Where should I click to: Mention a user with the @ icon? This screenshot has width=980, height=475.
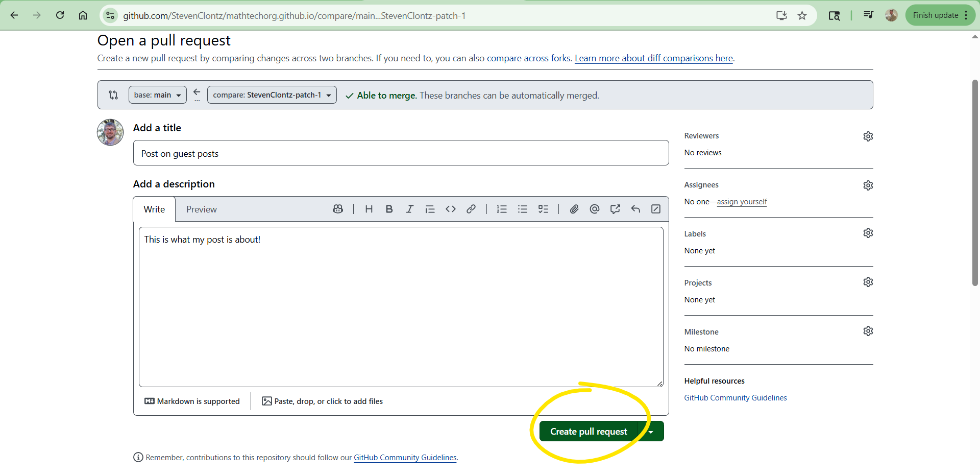click(x=595, y=209)
